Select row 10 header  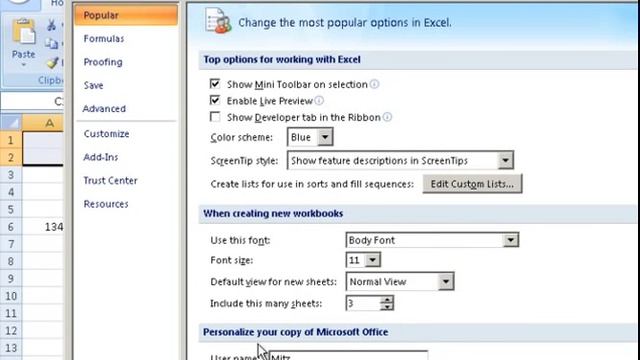[x=11, y=296]
